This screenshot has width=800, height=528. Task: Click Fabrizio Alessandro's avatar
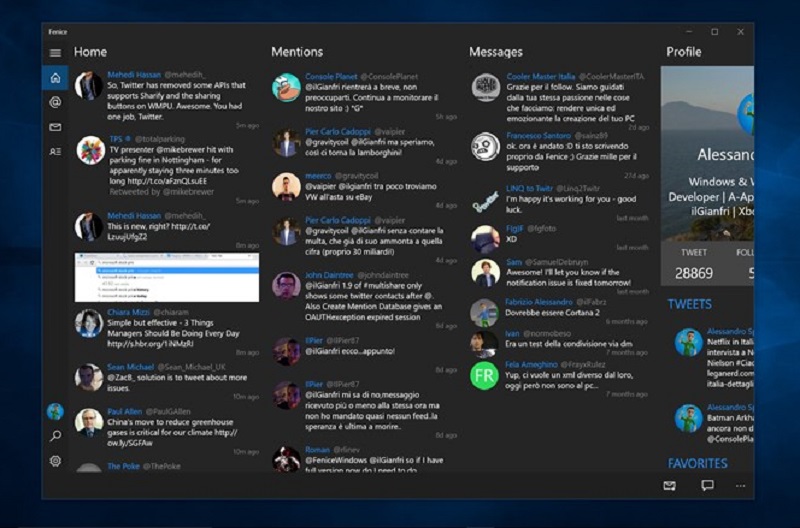(x=484, y=313)
